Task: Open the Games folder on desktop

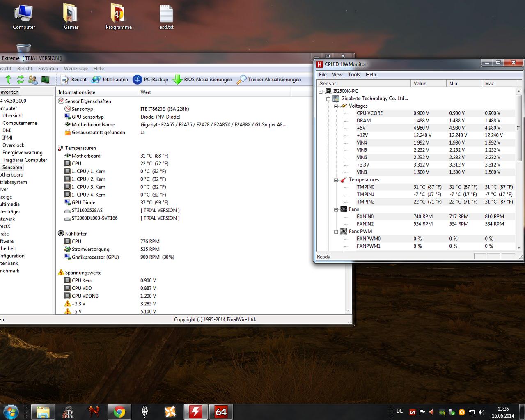Action: [x=71, y=17]
